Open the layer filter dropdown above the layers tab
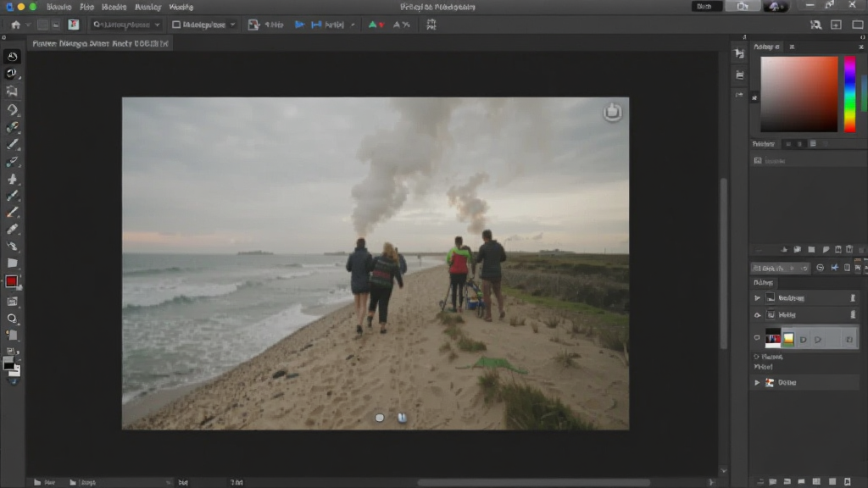Viewport: 868px width, 488px height. click(x=780, y=269)
